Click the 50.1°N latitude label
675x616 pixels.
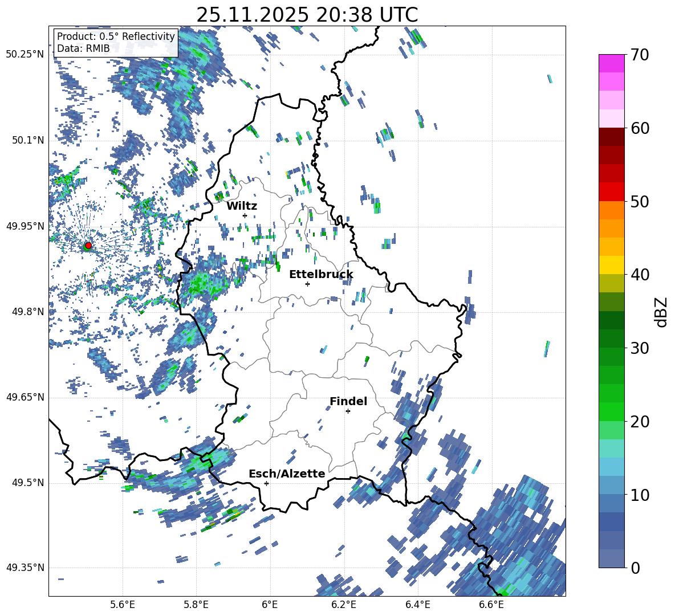[29, 141]
